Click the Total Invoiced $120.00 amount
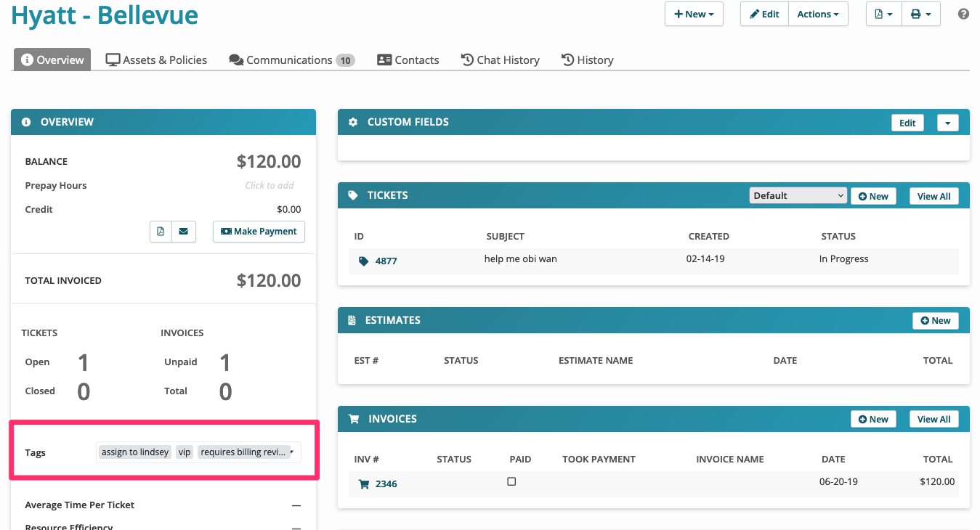The image size is (980, 530). (x=269, y=280)
